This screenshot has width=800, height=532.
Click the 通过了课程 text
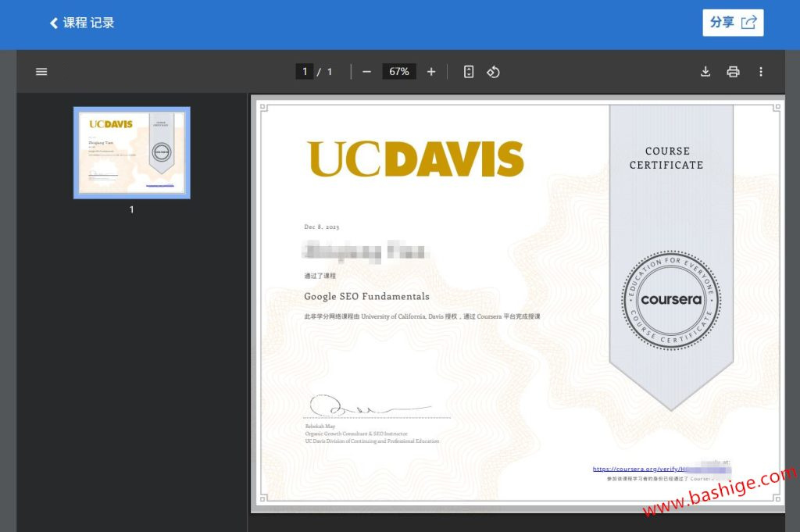coord(320,276)
